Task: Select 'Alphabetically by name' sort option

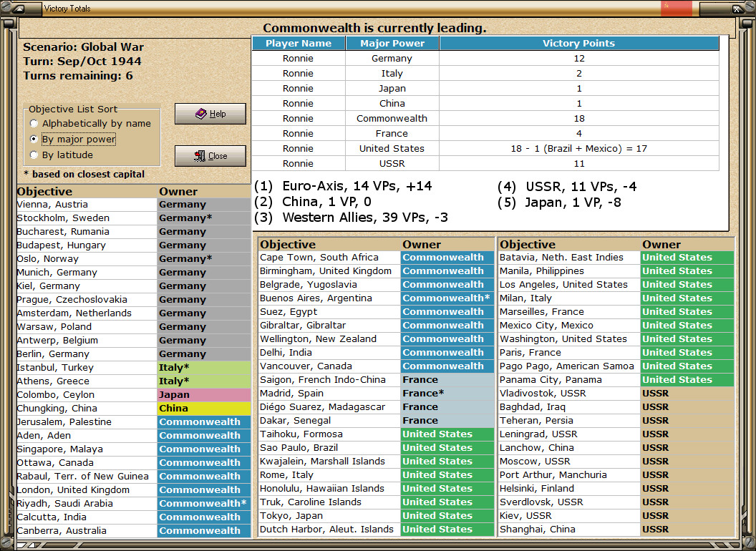Action: 90,123
